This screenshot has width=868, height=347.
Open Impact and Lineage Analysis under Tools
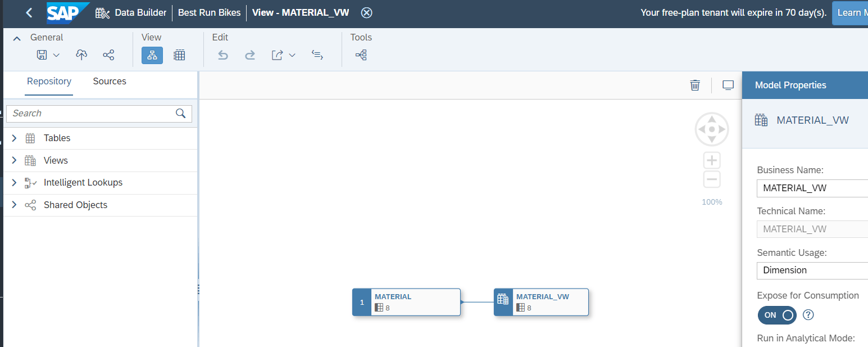coord(361,55)
